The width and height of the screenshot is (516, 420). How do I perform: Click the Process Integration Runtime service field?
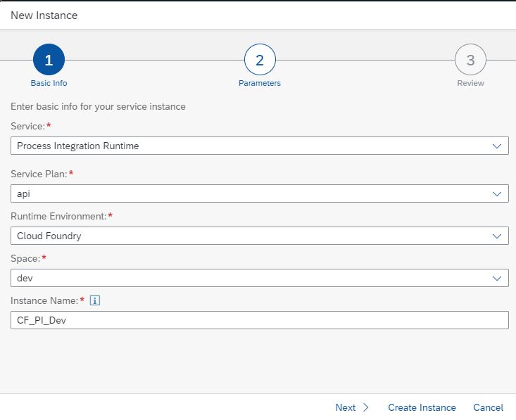[260, 146]
